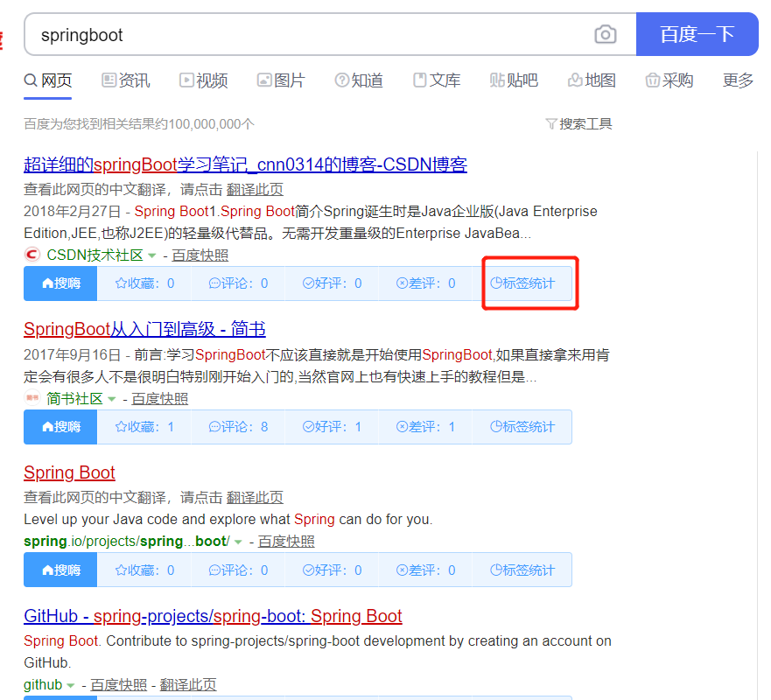Click 翻译此页 under the Spring Boot result
This screenshot has width=771, height=700.
pyautogui.click(x=255, y=498)
